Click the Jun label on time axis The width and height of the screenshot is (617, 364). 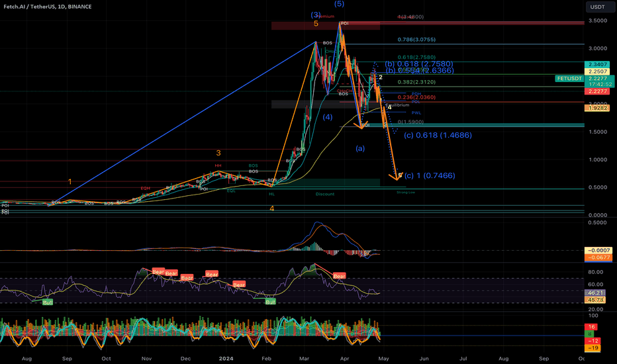[x=424, y=359]
